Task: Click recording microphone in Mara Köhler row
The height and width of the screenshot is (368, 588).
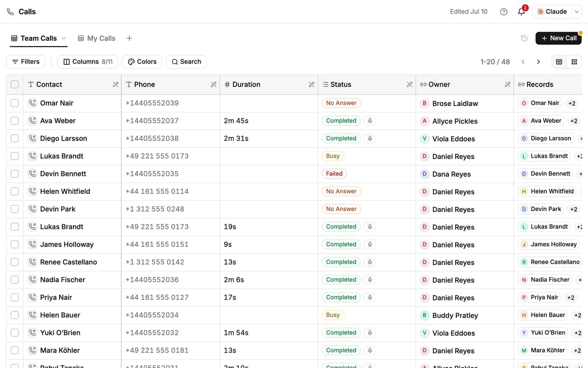Action: pos(370,350)
